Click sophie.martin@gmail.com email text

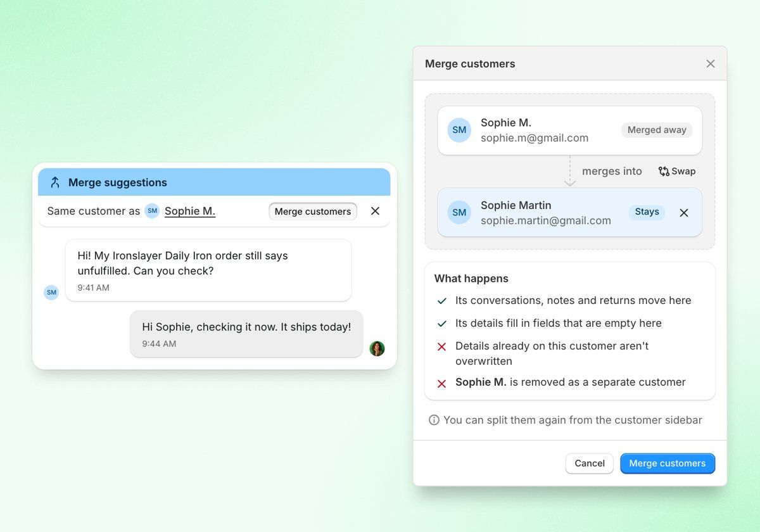(546, 221)
